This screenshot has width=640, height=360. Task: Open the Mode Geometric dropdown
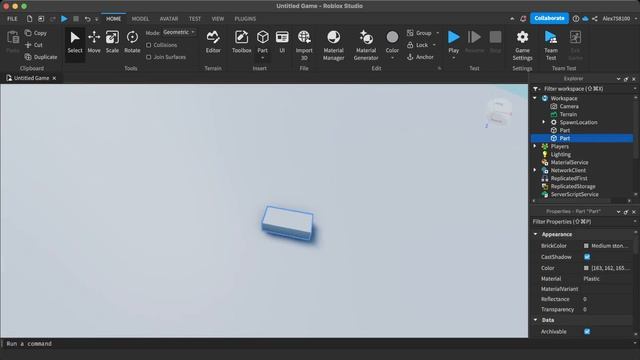point(179,32)
